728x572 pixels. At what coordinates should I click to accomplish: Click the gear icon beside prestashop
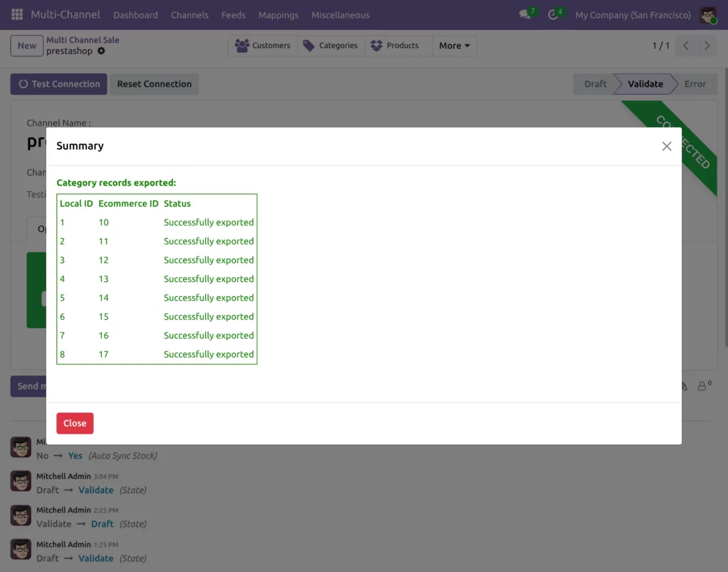coord(101,51)
